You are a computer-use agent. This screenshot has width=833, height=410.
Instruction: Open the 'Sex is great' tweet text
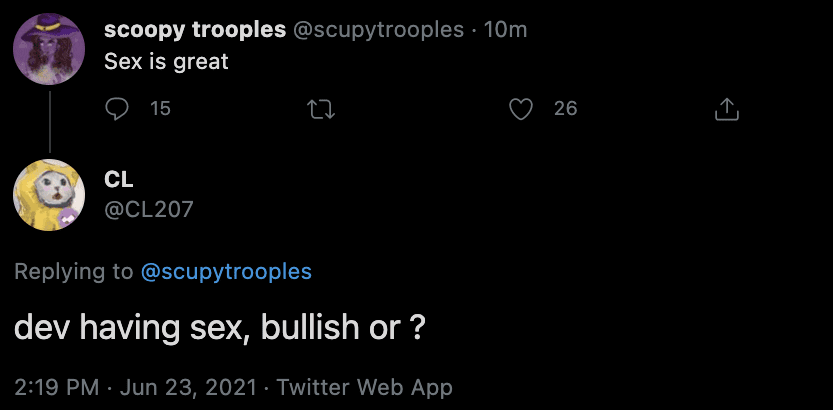[166, 61]
